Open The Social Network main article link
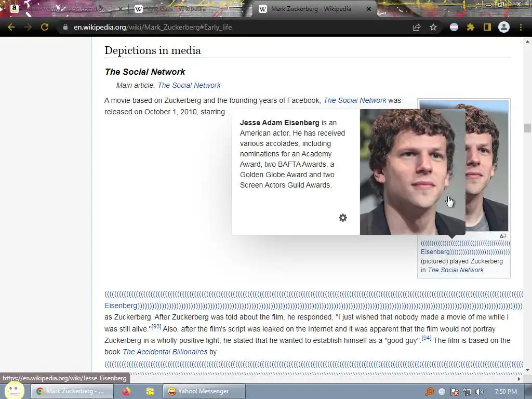 tap(189, 85)
